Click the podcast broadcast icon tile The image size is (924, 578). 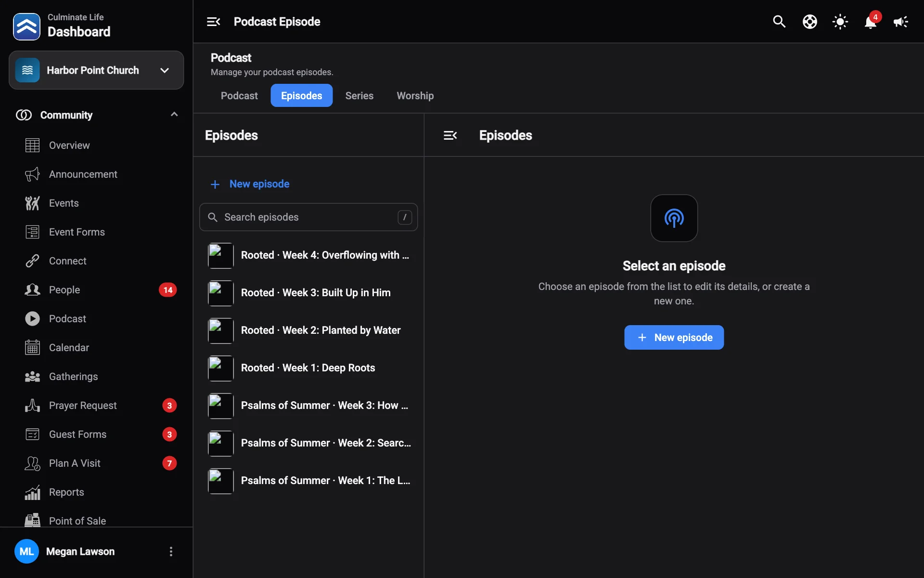pos(674,218)
